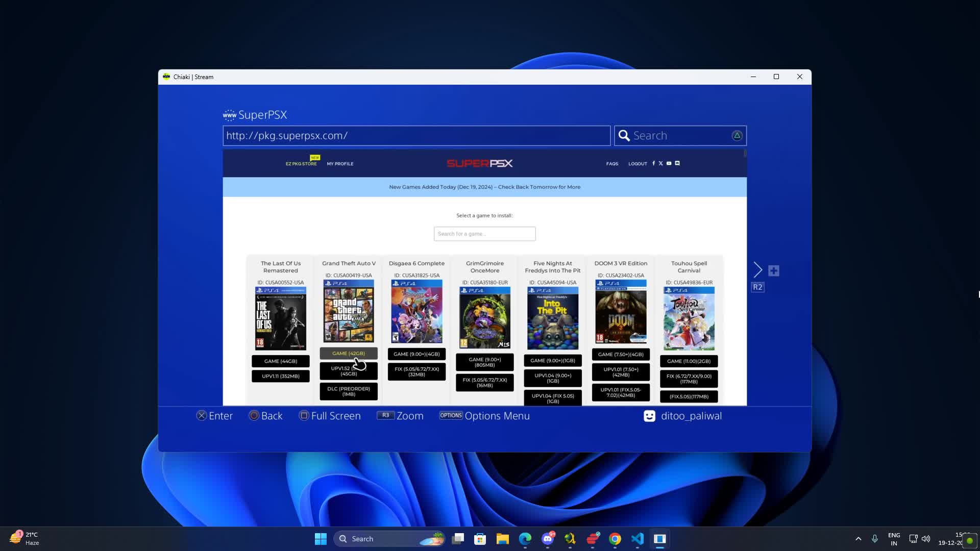980x551 pixels.
Task: Click The Last Of Us cover thumbnail
Action: pyautogui.click(x=281, y=318)
